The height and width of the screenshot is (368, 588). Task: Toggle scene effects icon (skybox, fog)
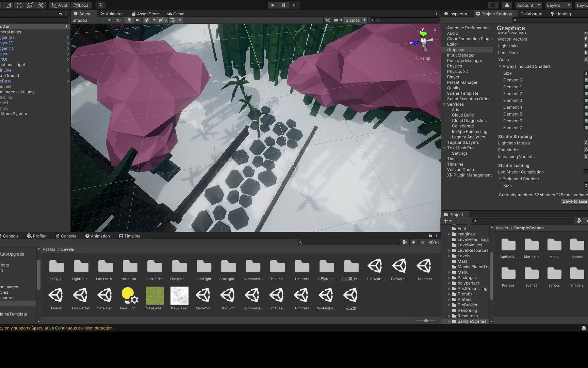click(147, 20)
